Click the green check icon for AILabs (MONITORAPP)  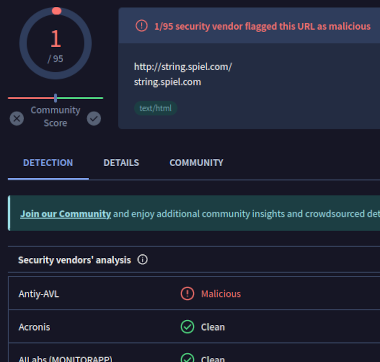(187, 358)
